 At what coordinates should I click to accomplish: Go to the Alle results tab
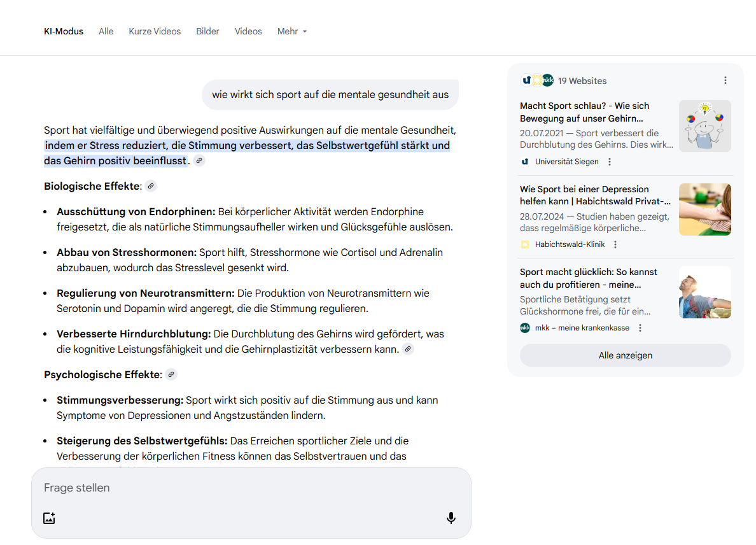pos(106,31)
